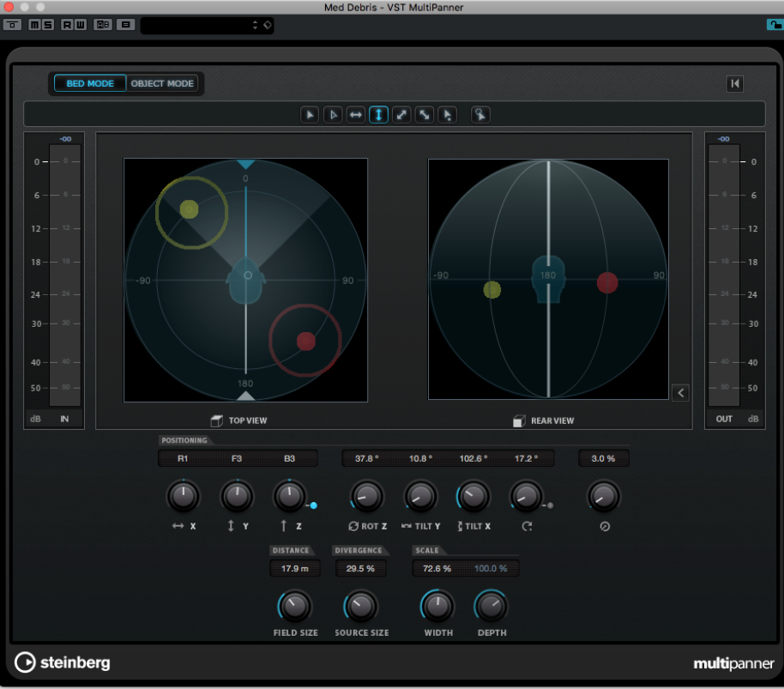Click the Top View cube icon

(216, 420)
